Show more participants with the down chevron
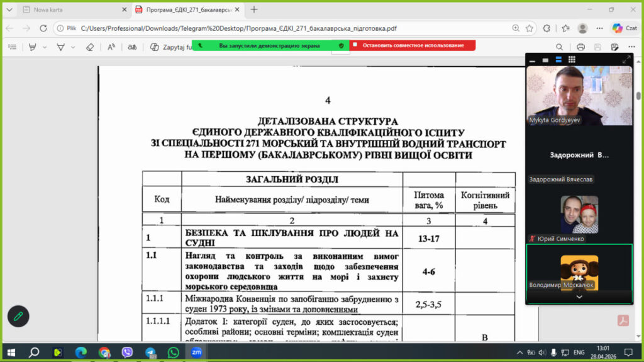 pos(579,297)
